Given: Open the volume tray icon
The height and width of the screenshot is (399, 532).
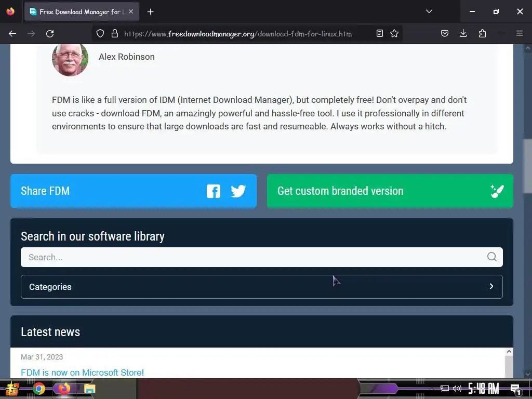Looking at the screenshot, I should 457,389.
